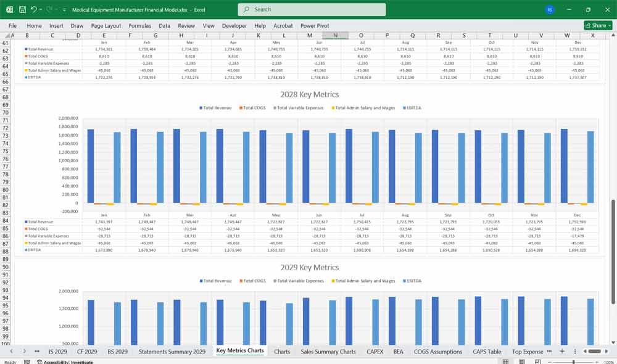The width and height of the screenshot is (617, 364).
Task: Open the Power Pivot ribbon tab
Action: pos(315,26)
